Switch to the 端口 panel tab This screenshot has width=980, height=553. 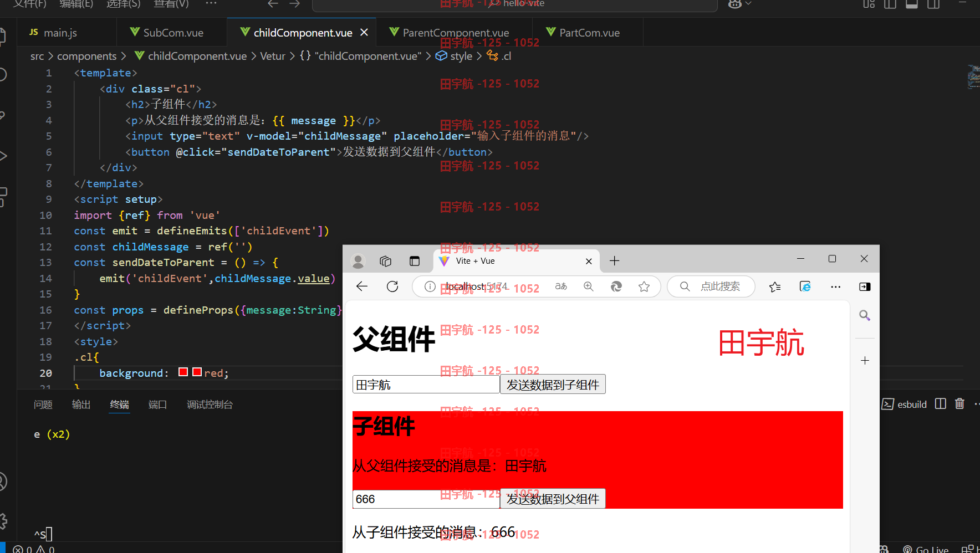(157, 404)
